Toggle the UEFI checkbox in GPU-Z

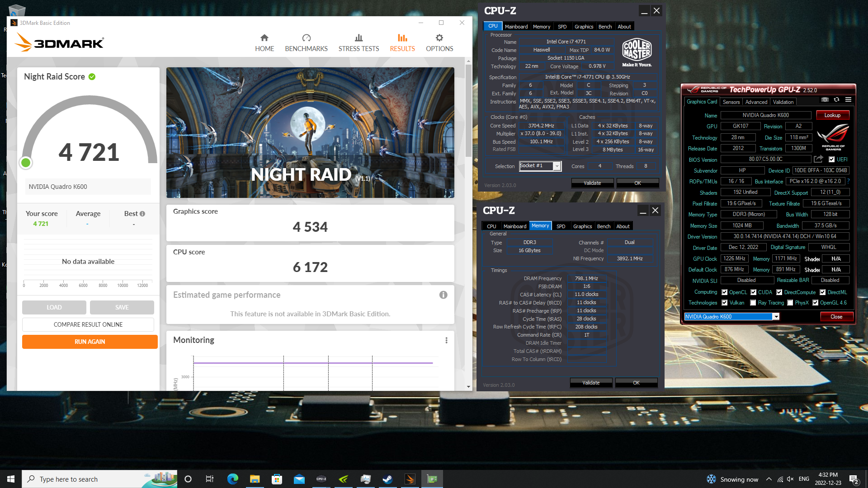point(831,160)
